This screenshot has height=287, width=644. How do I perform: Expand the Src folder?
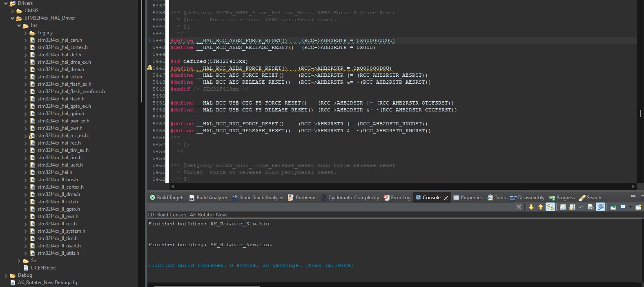[x=19, y=260]
